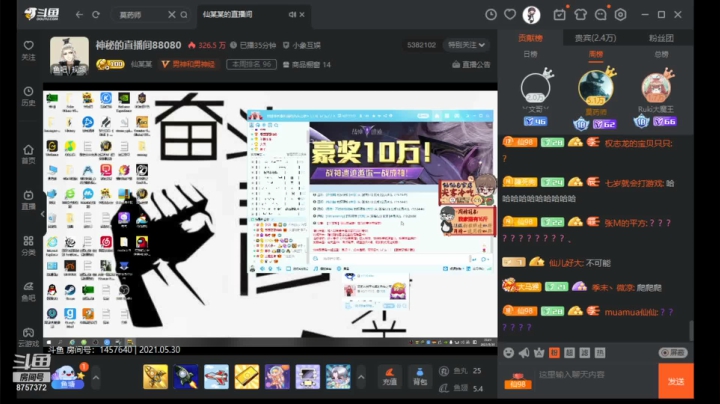Clear the search box text
The width and height of the screenshot is (720, 404).
click(172, 15)
